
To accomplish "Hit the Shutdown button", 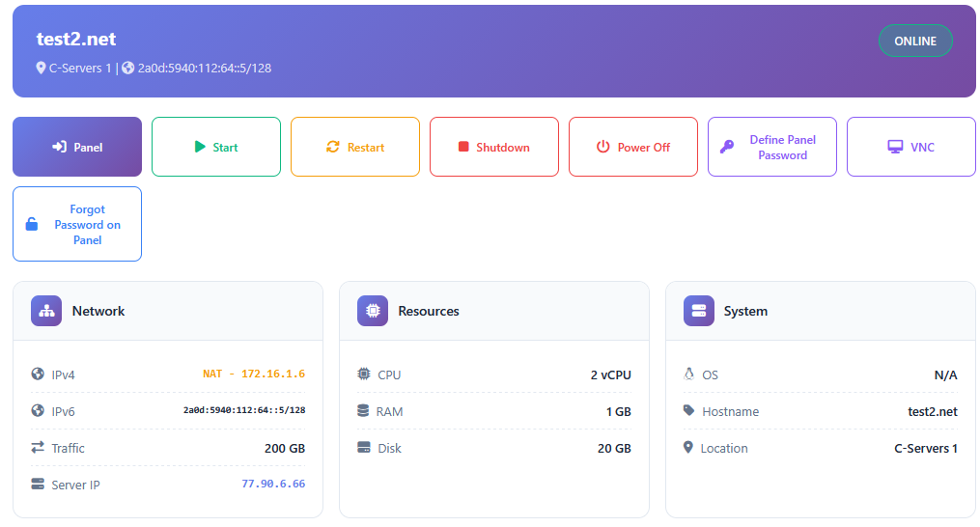I will (x=494, y=147).
